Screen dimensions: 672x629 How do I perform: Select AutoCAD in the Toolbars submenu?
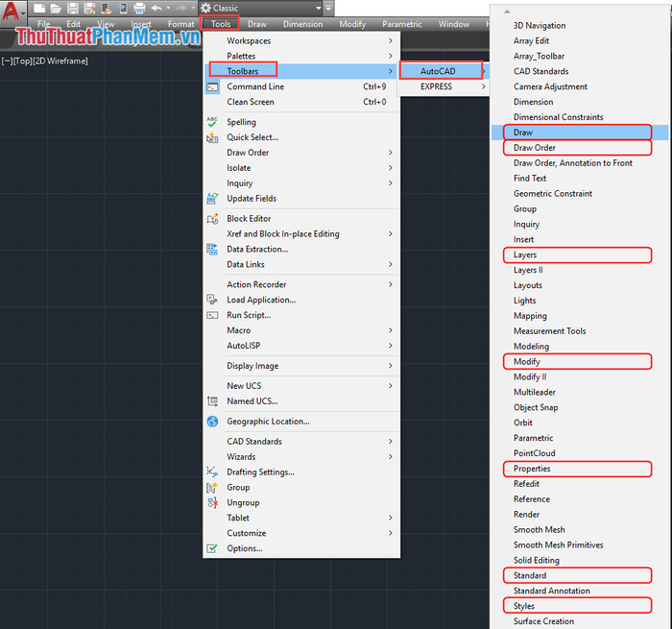(x=444, y=71)
